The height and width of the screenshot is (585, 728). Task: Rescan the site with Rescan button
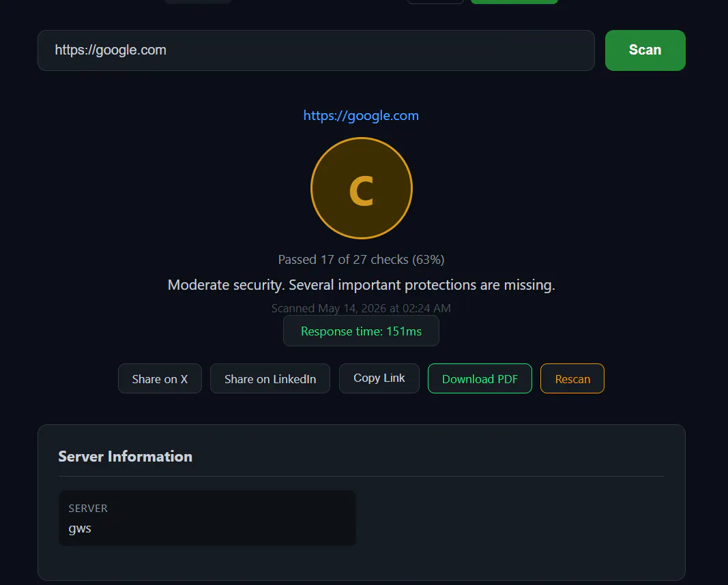pyautogui.click(x=572, y=378)
